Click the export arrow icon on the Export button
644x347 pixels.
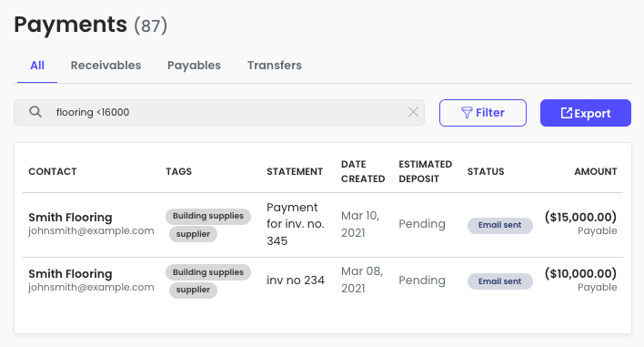(x=567, y=113)
